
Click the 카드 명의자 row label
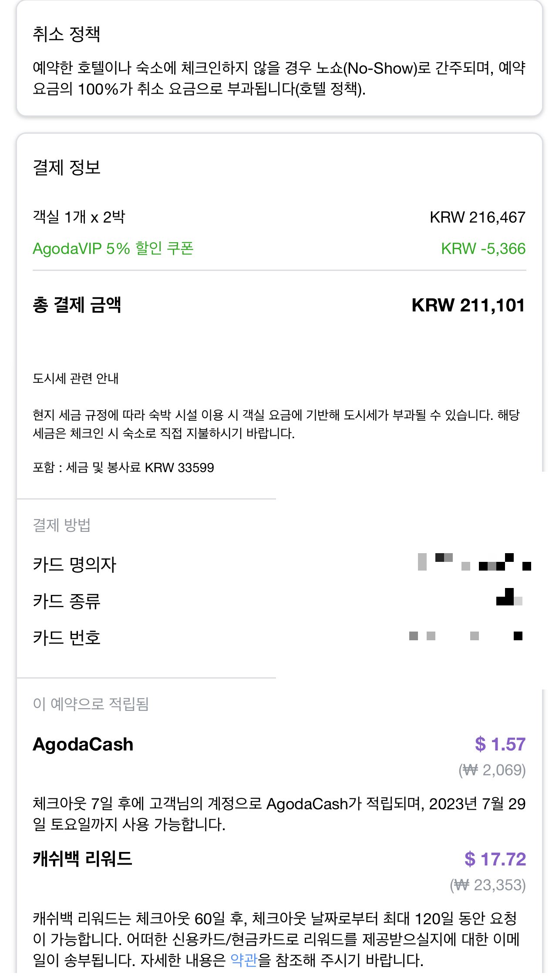(74, 565)
